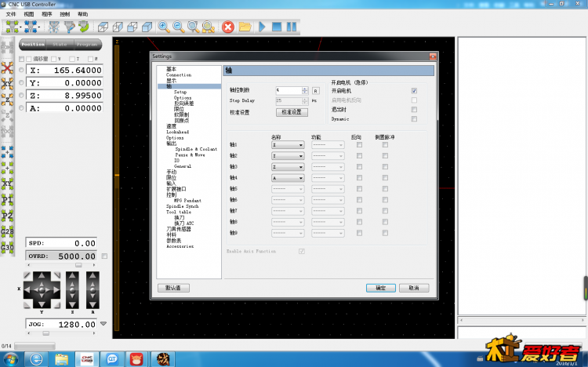Switch to the State tab

[x=60, y=44]
